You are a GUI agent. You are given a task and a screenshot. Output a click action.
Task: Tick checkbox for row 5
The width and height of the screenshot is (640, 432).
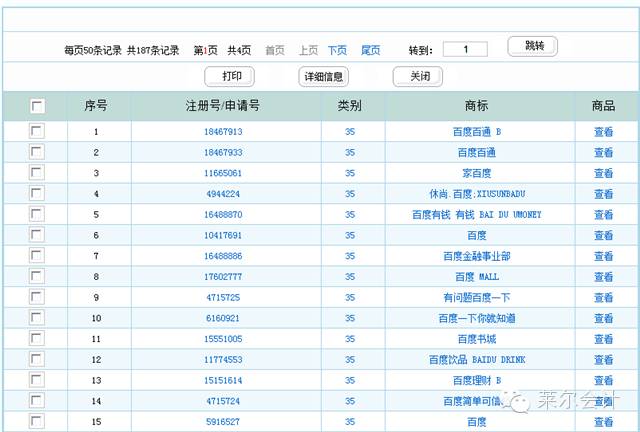point(37,214)
